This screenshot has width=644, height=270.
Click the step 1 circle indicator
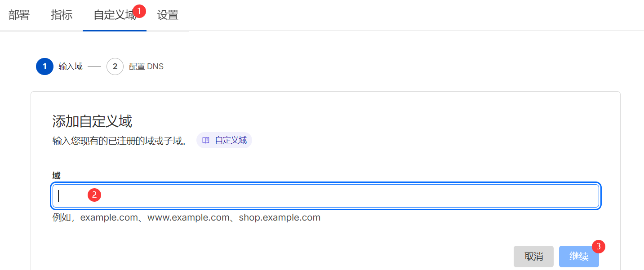coord(44,67)
